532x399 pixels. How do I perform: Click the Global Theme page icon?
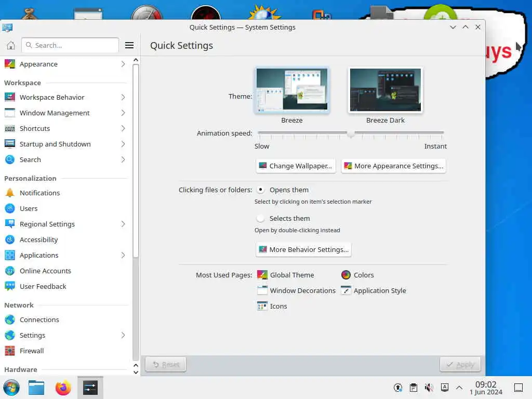[262, 275]
